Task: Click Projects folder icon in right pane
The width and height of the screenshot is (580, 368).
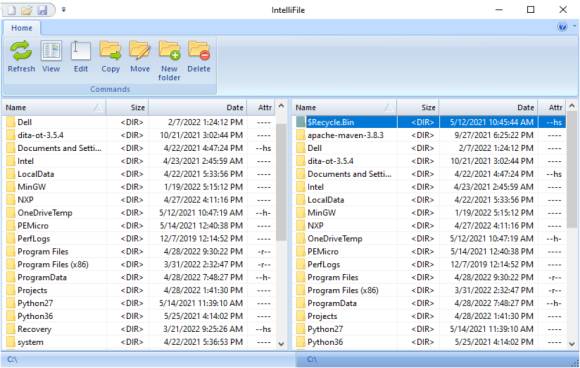Action: pos(301,316)
